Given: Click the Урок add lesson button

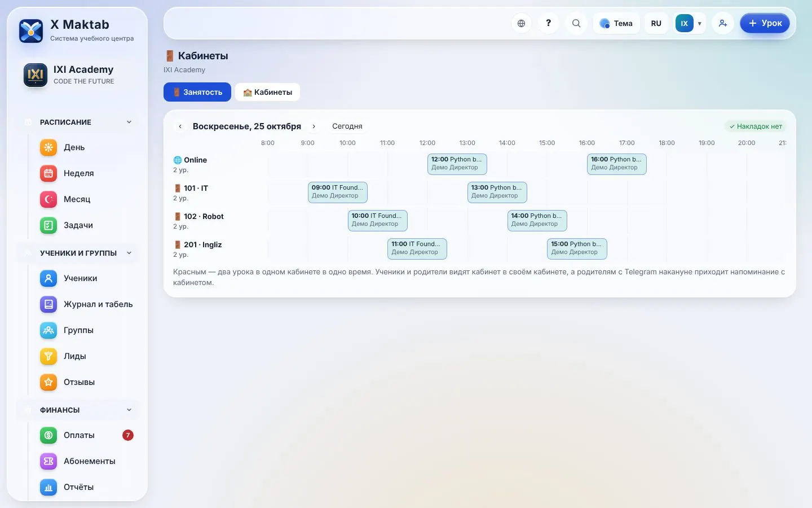Looking at the screenshot, I should [765, 23].
